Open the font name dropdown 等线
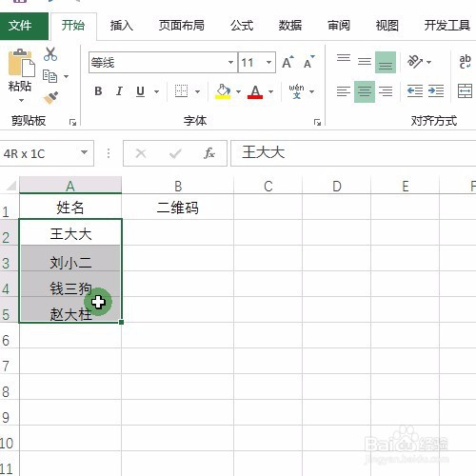Image resolution: width=476 pixels, height=476 pixels. tap(231, 62)
